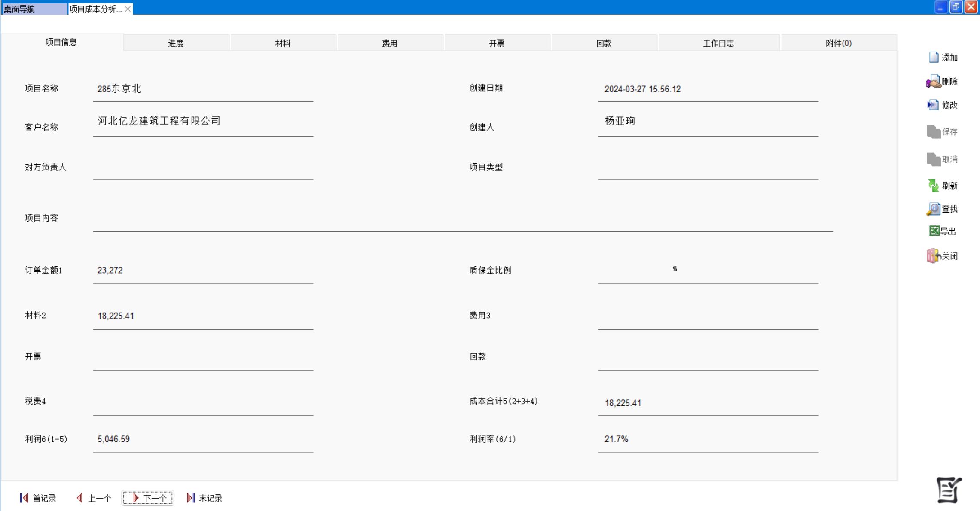
Task: Close the 项目成本分析 document tab
Action: [128, 9]
